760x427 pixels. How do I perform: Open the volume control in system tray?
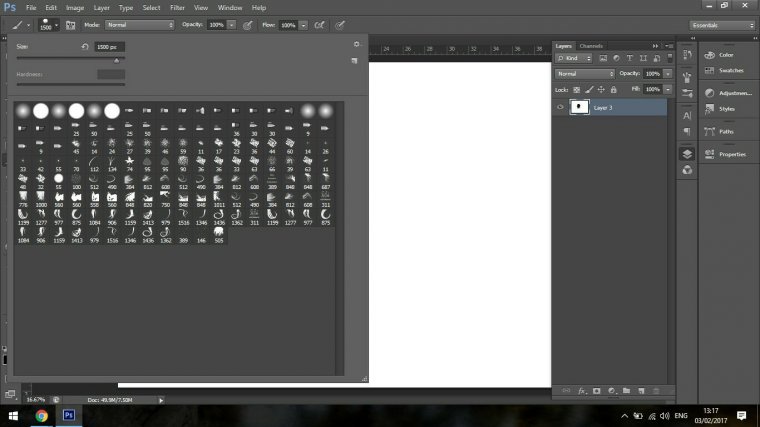pyautogui.click(x=665, y=416)
